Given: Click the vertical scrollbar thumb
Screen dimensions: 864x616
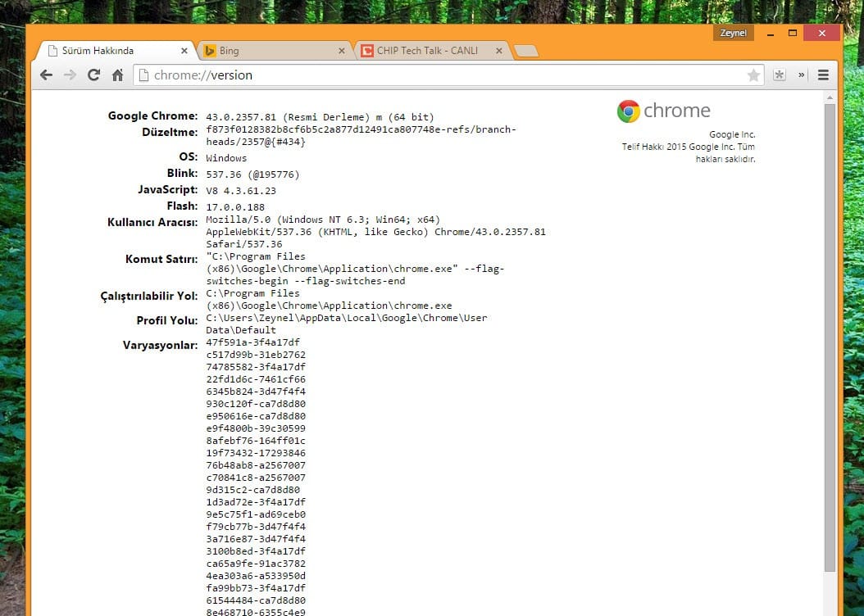Looking at the screenshot, I should [x=830, y=337].
